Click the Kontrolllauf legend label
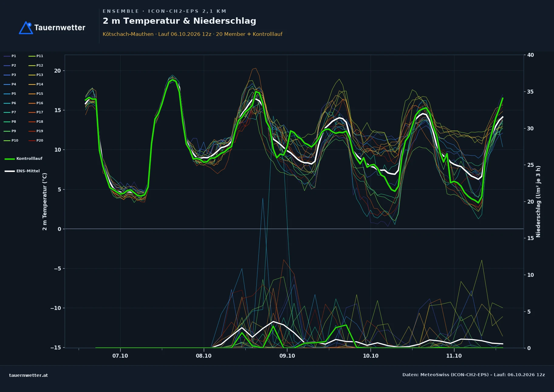This screenshot has height=392, width=554. pos(29,159)
